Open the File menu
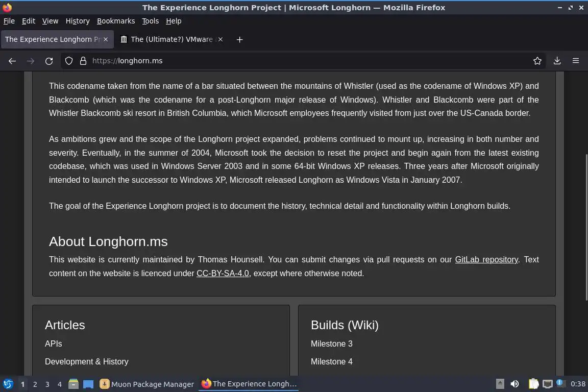The image size is (588, 392). click(x=9, y=21)
